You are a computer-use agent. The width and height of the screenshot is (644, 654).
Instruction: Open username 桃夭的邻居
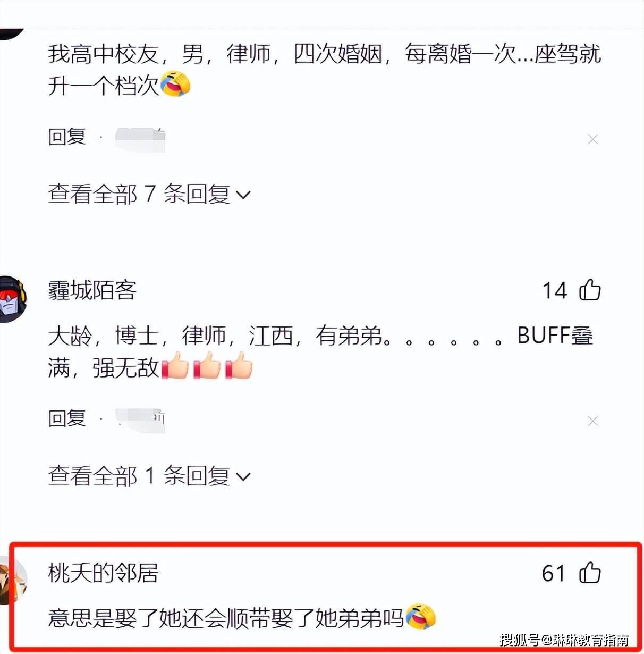103,573
